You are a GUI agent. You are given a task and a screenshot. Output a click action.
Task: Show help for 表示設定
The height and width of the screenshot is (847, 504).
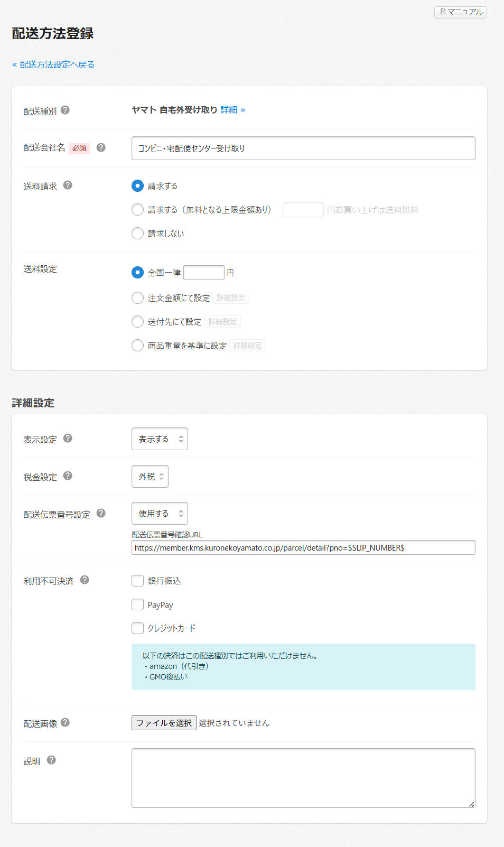click(x=68, y=438)
